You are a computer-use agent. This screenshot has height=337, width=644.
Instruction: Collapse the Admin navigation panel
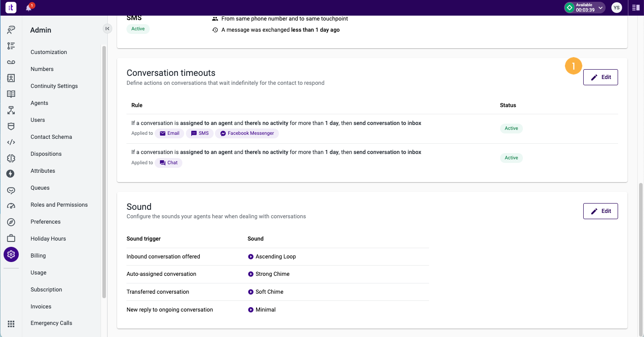pyautogui.click(x=107, y=29)
